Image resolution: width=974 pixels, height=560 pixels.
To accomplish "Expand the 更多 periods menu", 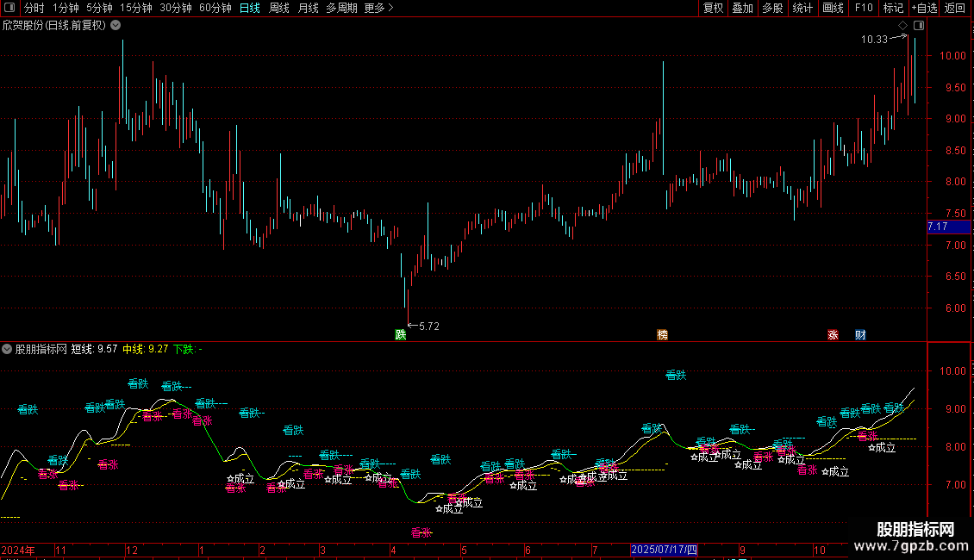I will [378, 8].
